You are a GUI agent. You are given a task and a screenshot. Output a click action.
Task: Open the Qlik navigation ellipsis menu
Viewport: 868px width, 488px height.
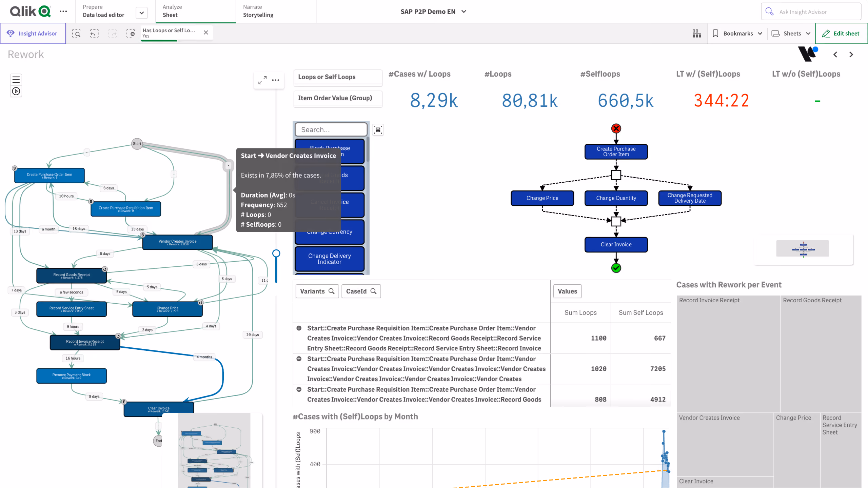coord(63,12)
